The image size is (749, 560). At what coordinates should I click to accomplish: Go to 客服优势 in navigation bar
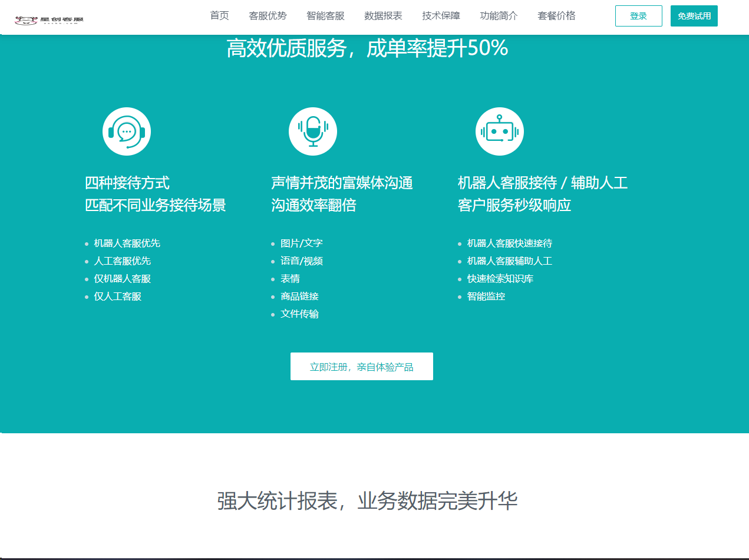click(268, 16)
